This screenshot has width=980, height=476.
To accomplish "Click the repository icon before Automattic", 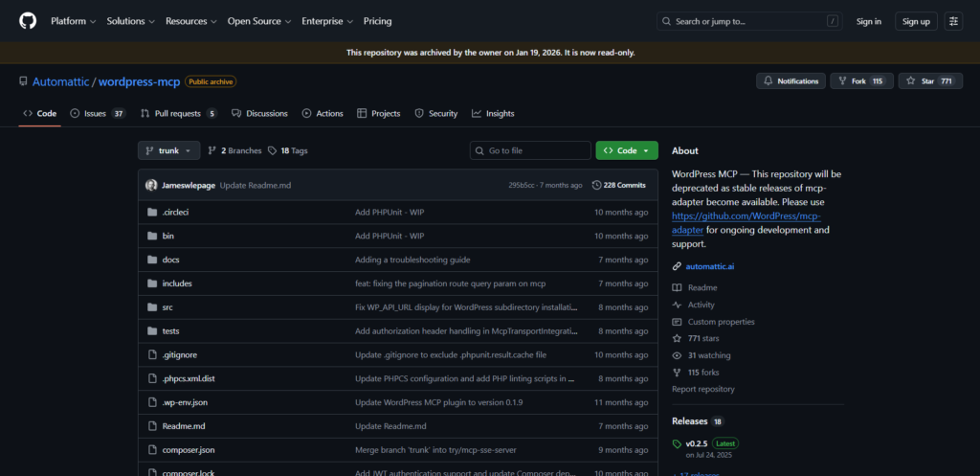I will tap(23, 81).
